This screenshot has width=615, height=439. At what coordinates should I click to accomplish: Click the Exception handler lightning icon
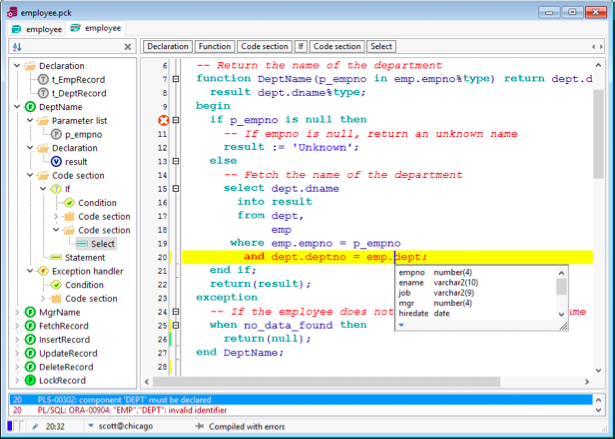(43, 271)
